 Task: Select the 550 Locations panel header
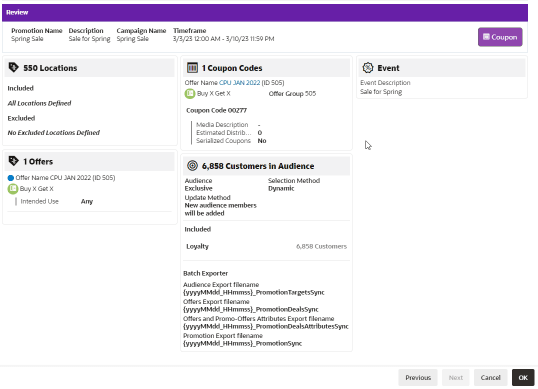click(x=90, y=68)
